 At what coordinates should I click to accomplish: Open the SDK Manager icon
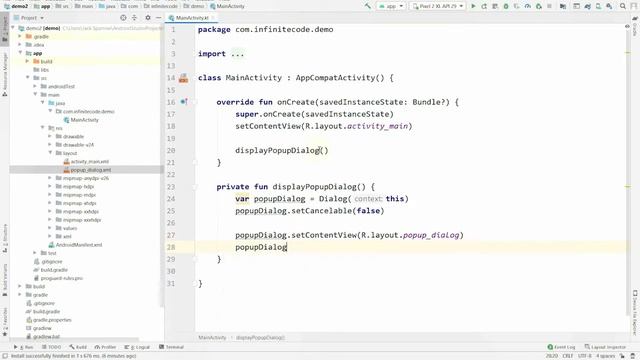point(609,6)
